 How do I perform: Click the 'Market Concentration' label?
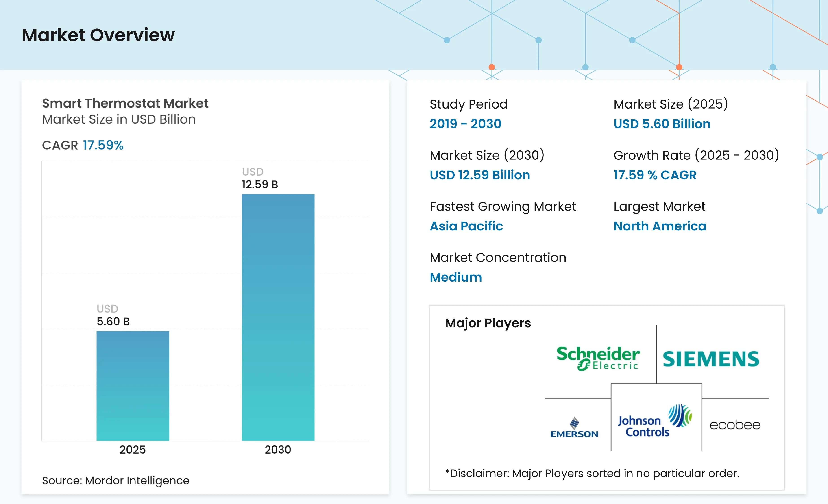(x=498, y=257)
